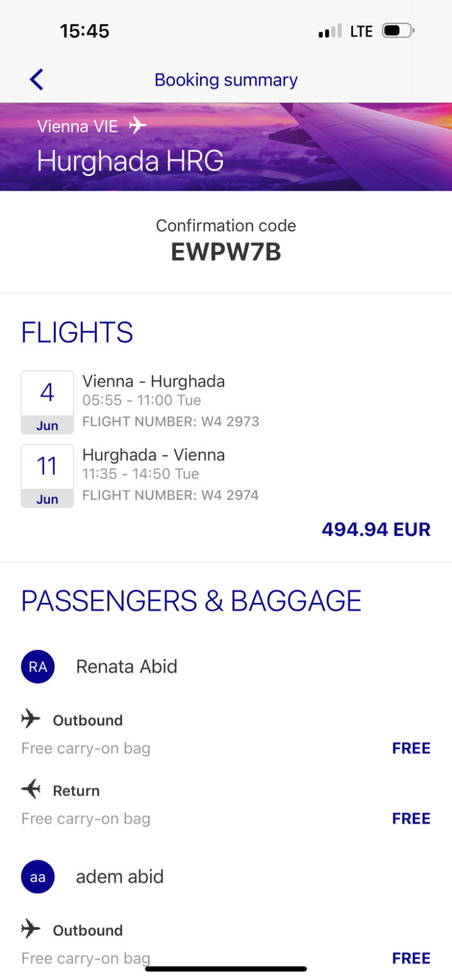
Task: Tap Renata's Return airplane icon
Action: click(31, 790)
